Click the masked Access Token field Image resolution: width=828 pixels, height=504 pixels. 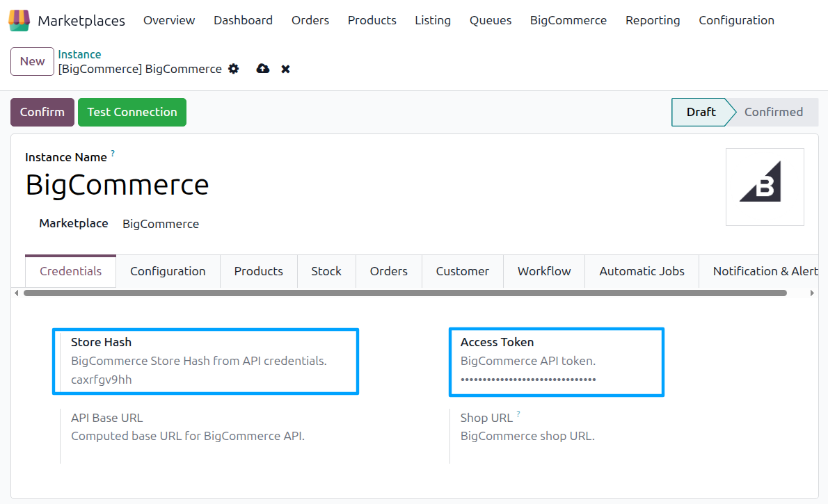(x=528, y=380)
